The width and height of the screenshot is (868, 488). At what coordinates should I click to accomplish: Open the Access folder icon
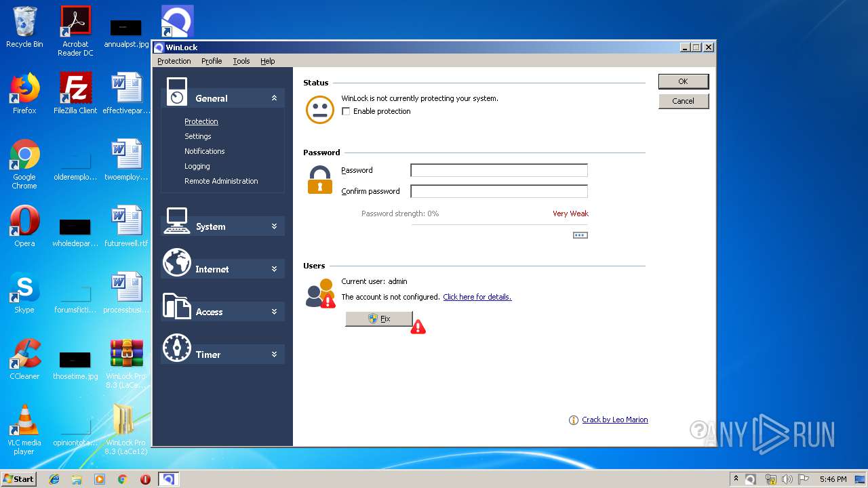pos(177,306)
